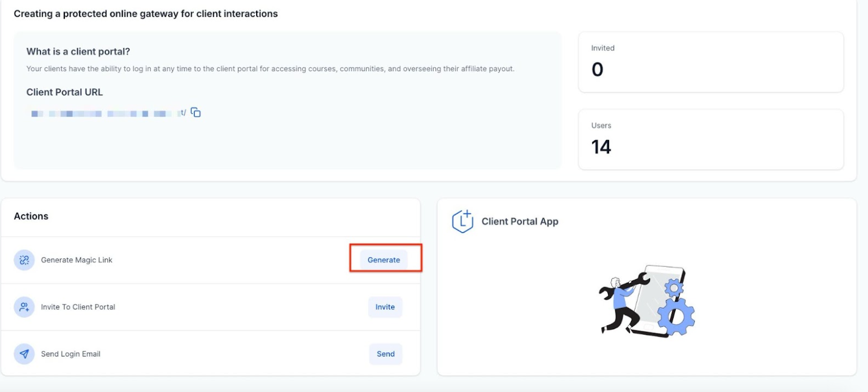Click the protected online gateway page heading
The height and width of the screenshot is (392, 868).
point(146,13)
